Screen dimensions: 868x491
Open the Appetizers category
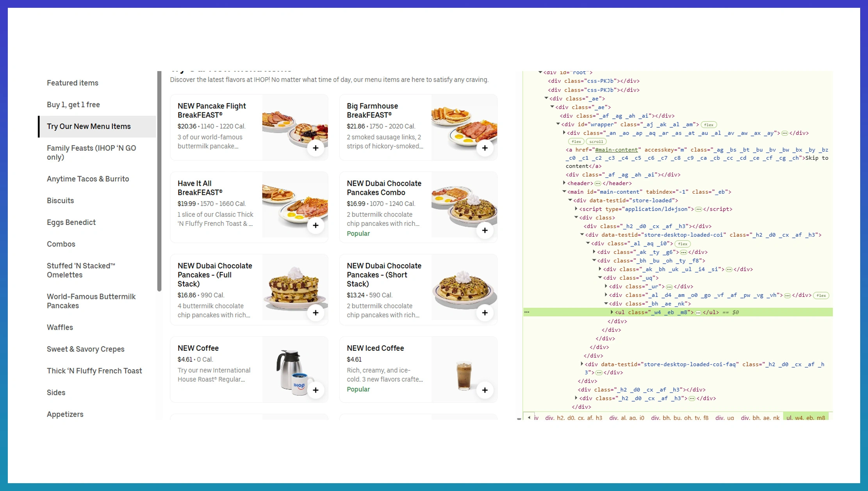coord(65,414)
